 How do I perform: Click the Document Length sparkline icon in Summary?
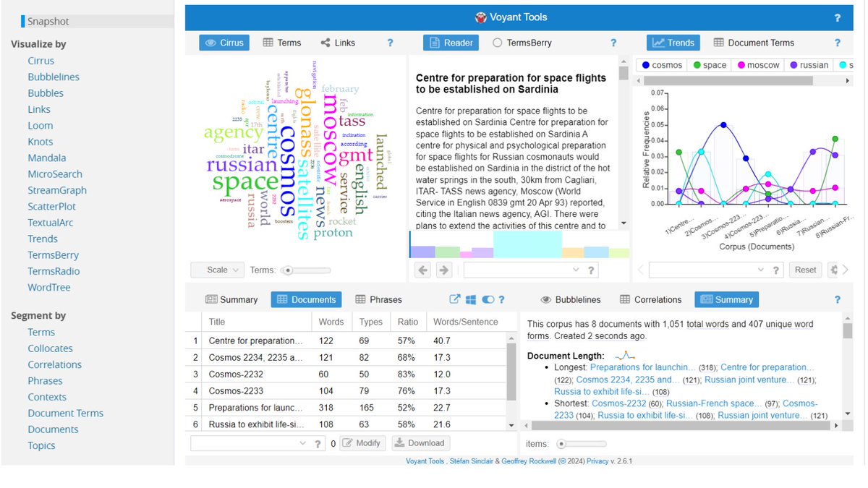pos(624,354)
